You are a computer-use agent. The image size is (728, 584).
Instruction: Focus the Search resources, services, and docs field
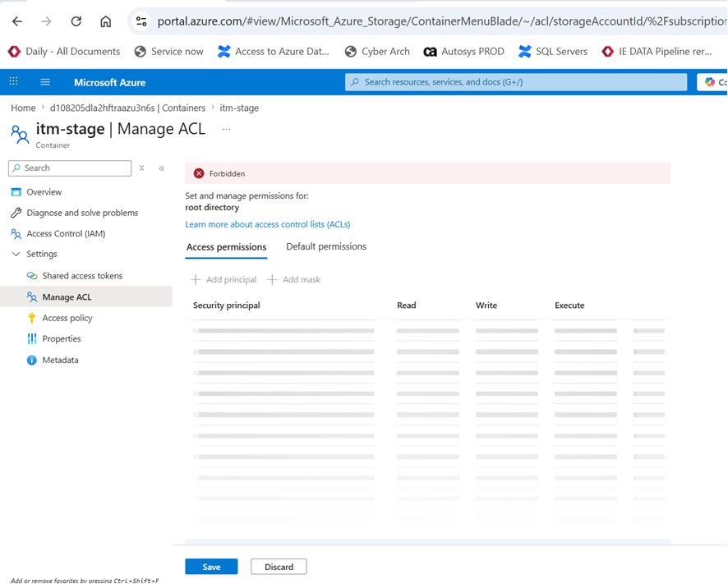(x=516, y=82)
